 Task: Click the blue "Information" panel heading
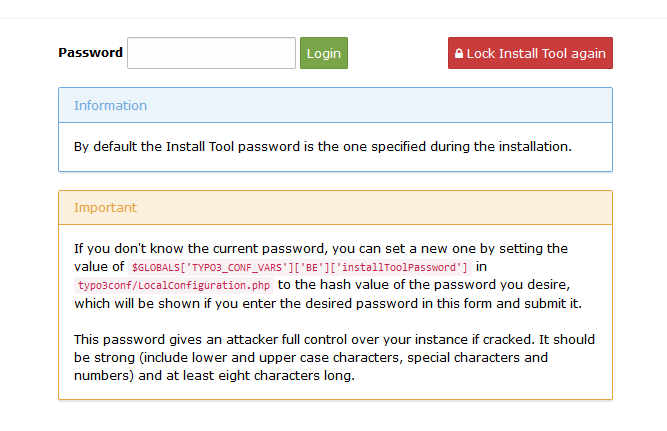tap(110, 105)
